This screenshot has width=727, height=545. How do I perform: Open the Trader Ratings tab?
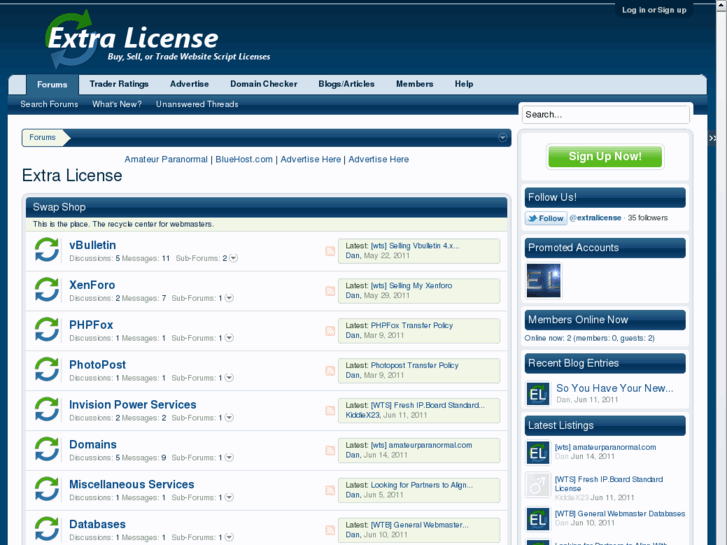point(119,84)
